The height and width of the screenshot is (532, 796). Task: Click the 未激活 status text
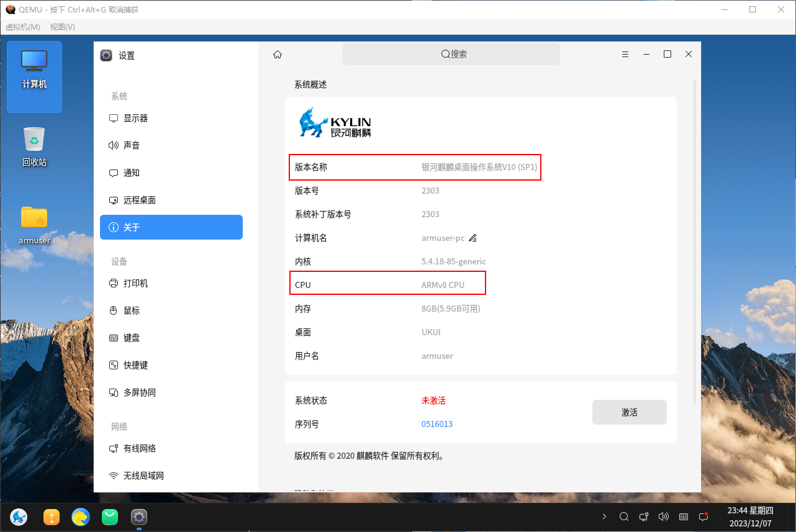433,400
